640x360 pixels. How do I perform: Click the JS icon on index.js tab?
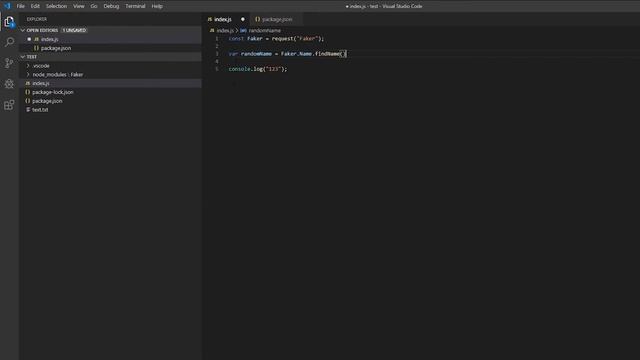point(210,19)
